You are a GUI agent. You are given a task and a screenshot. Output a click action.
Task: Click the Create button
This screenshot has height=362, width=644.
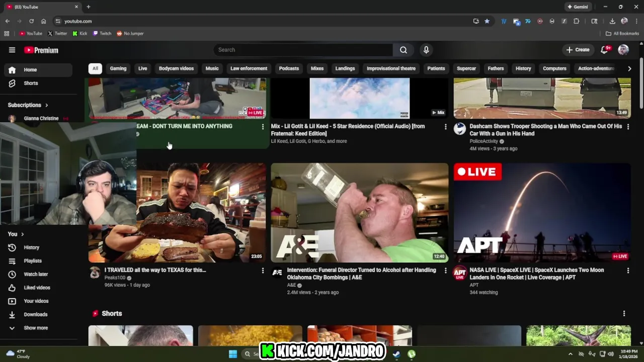coord(578,50)
